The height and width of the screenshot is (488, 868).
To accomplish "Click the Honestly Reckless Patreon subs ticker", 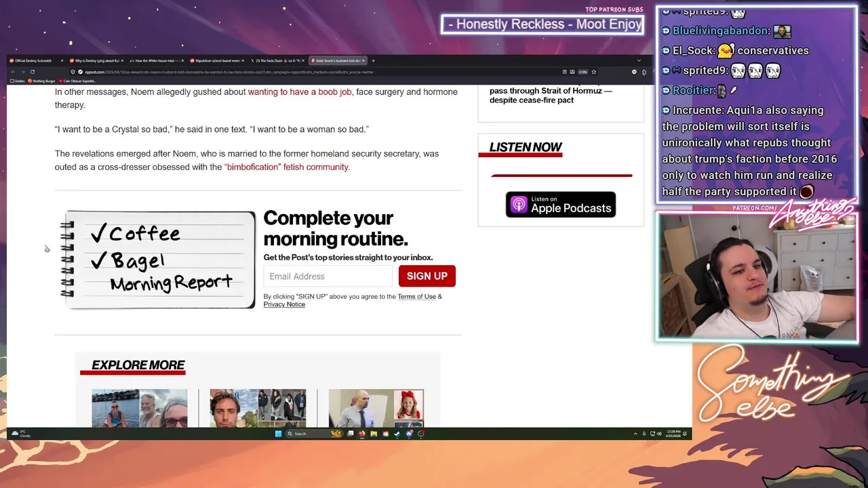I will (x=542, y=24).
